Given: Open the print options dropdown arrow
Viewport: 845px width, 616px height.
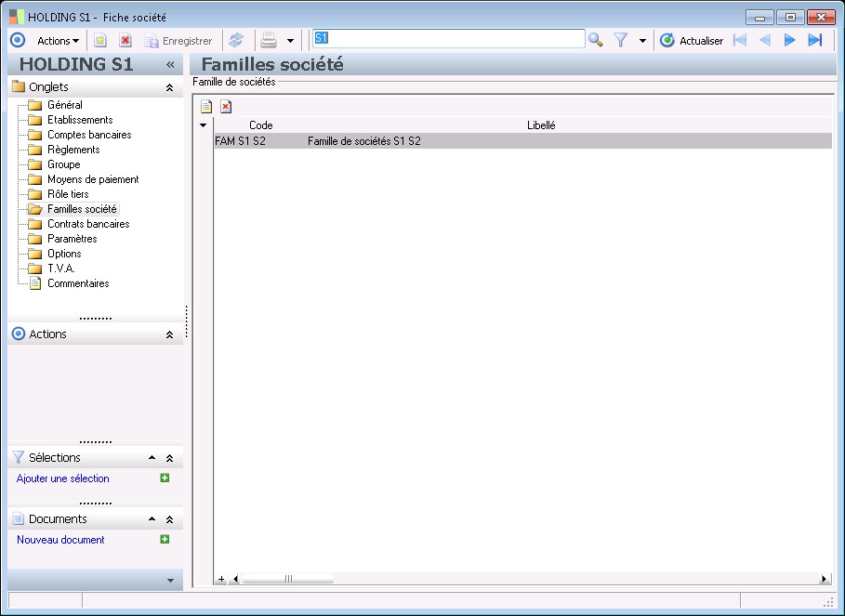Looking at the screenshot, I should [290, 41].
